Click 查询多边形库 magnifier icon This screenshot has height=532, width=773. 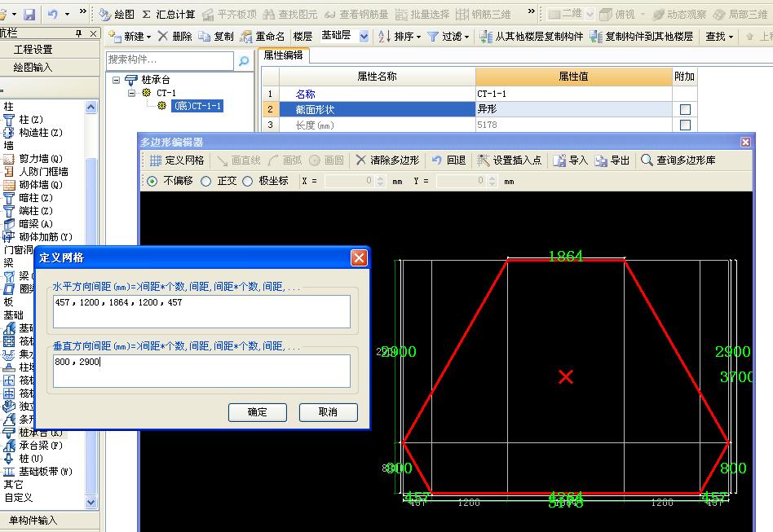point(647,160)
